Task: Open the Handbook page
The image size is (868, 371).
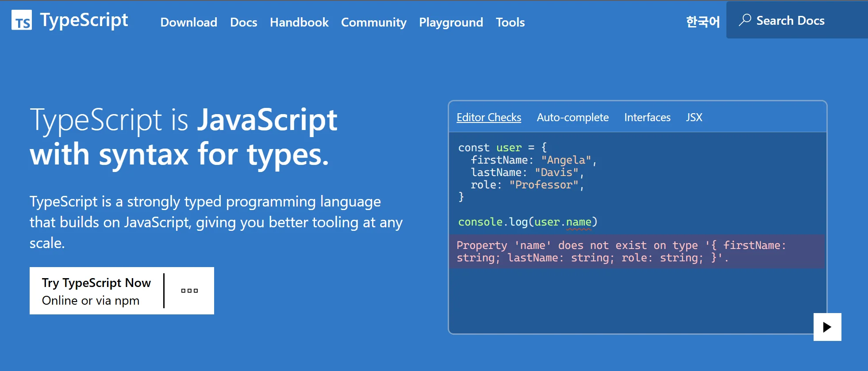Action: [299, 22]
